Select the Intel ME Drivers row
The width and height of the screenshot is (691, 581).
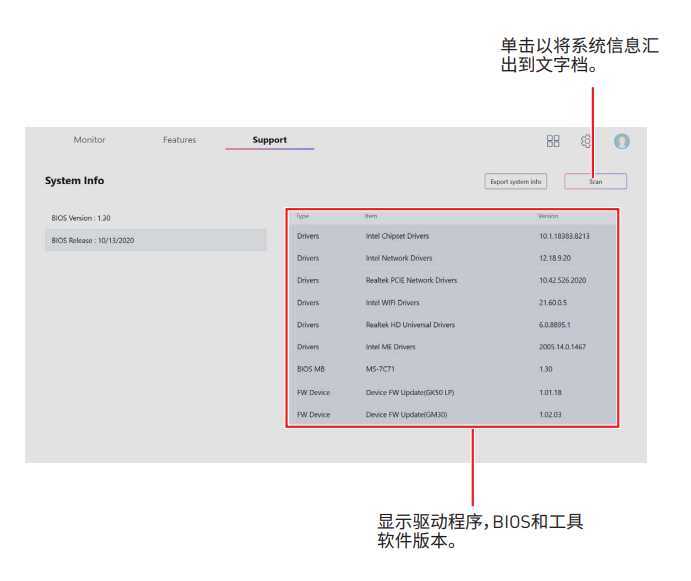click(x=452, y=346)
